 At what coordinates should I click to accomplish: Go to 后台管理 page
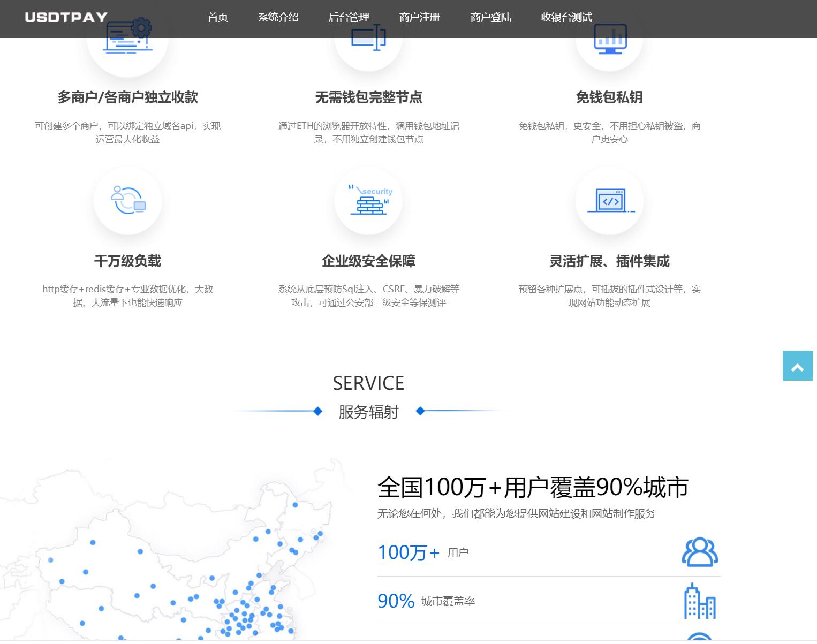click(349, 17)
